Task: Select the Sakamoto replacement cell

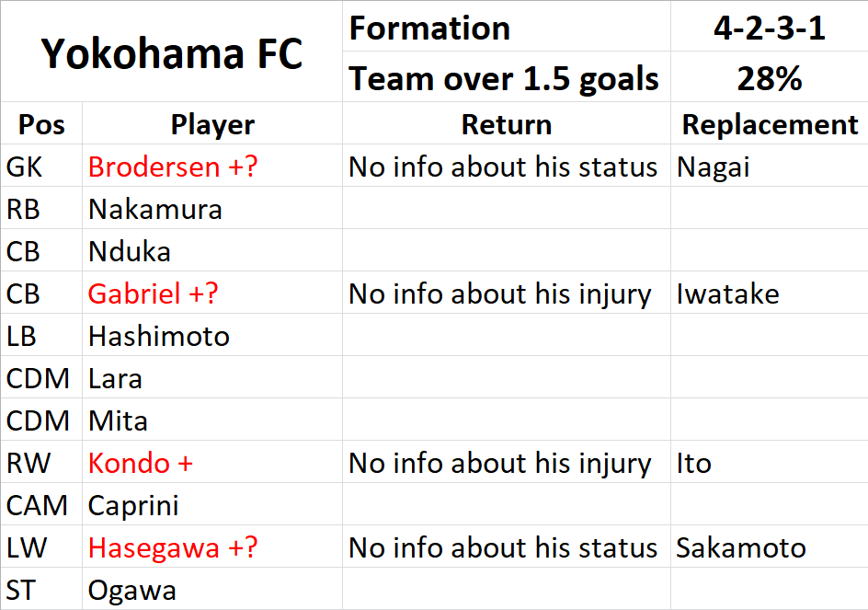Action: pyautogui.click(x=770, y=547)
